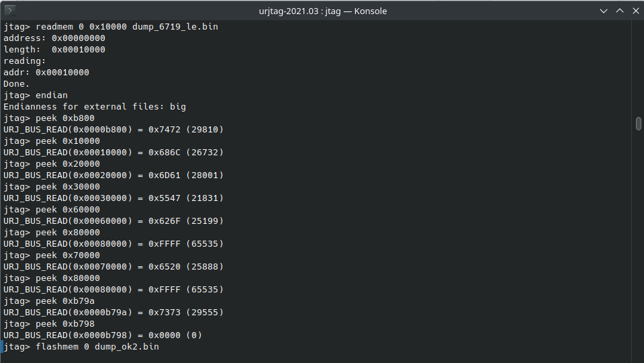Click the read result value 0x7472 (29810)
Image resolution: width=644 pixels, height=363 pixels.
[186, 130]
